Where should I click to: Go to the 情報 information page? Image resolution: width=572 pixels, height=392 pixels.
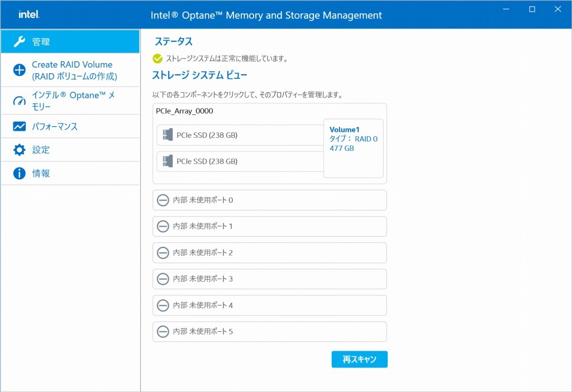[41, 173]
